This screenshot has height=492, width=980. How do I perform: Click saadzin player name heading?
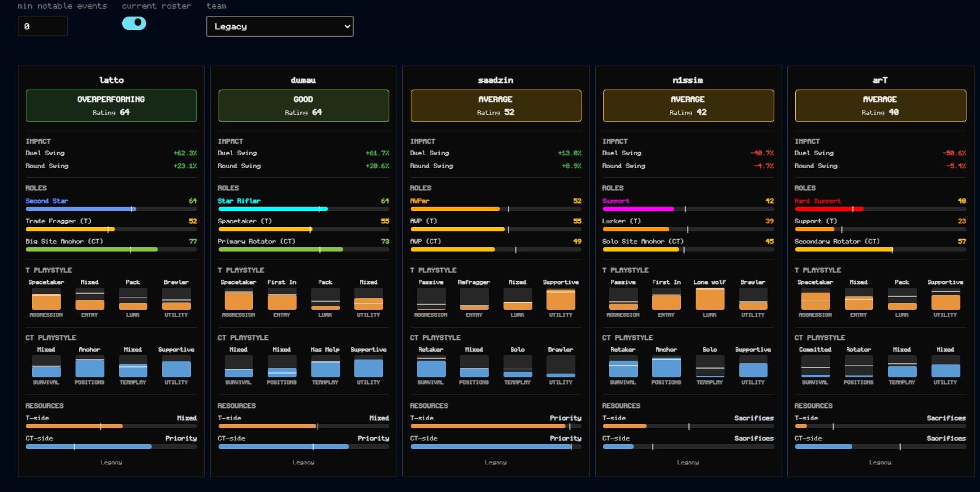pyautogui.click(x=496, y=80)
